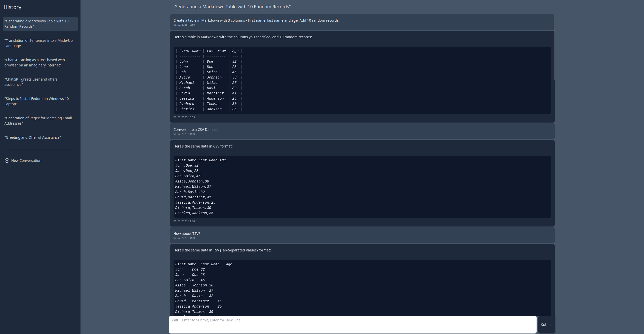Screen dimensions: 644x334
Task: Click the conversation title at the top
Action: (x=231, y=7)
